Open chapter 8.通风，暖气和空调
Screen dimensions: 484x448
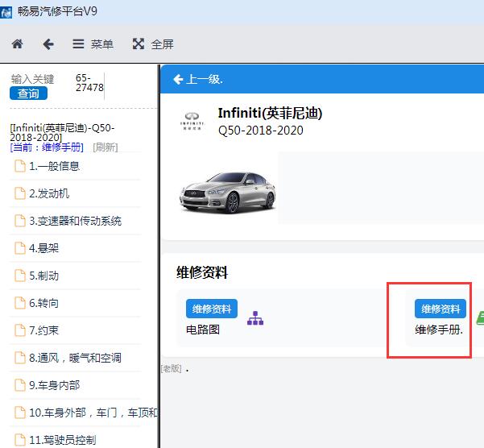(x=76, y=358)
